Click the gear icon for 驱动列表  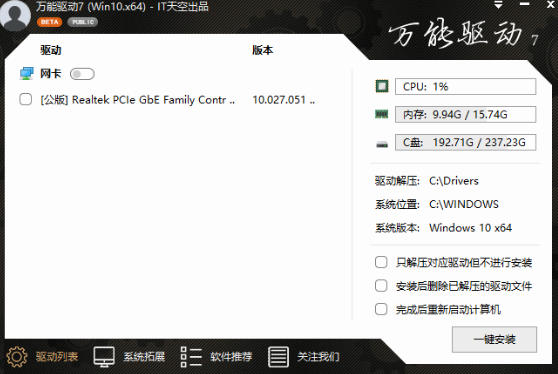17,357
